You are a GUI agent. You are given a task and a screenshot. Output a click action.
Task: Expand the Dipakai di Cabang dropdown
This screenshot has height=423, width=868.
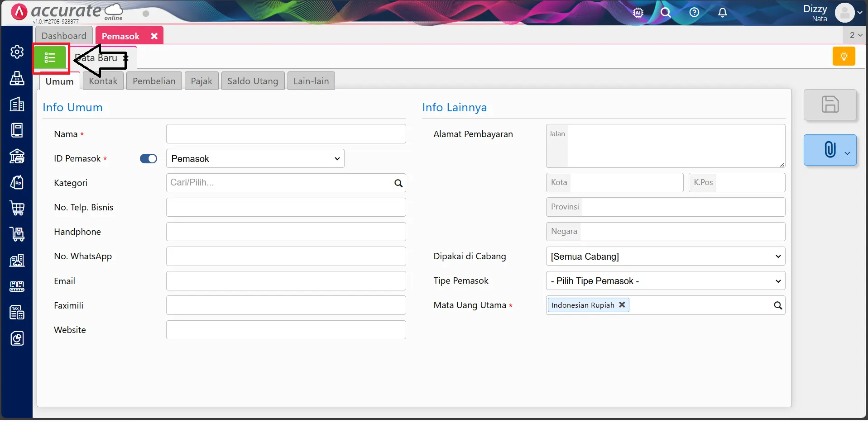click(665, 257)
